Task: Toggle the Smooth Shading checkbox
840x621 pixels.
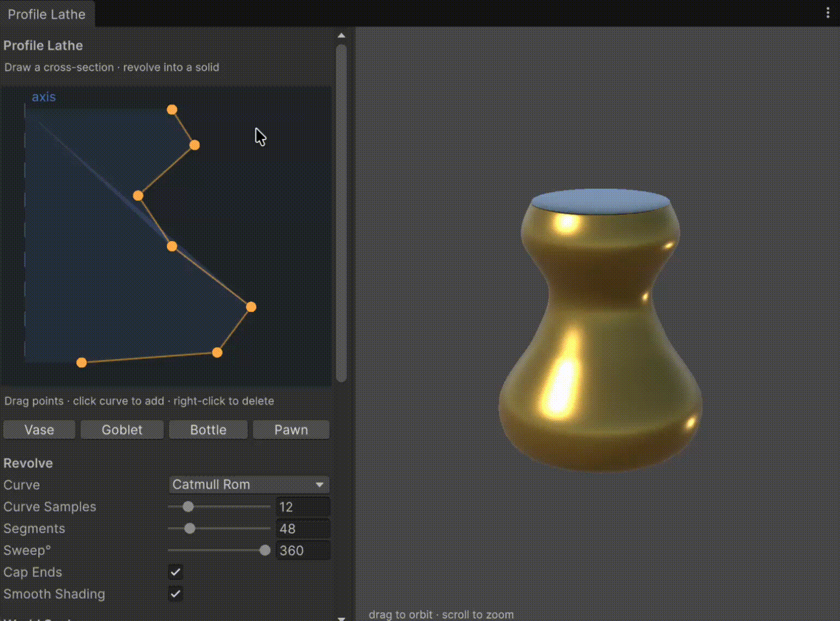Action: tap(176, 594)
